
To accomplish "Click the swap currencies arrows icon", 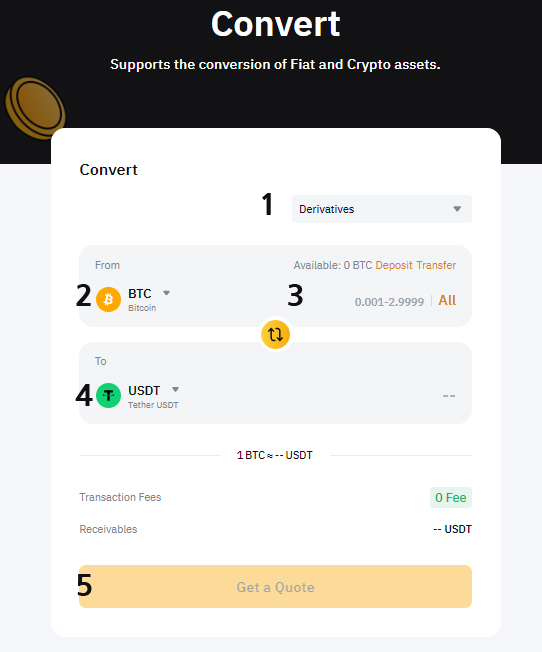I will 275,334.
